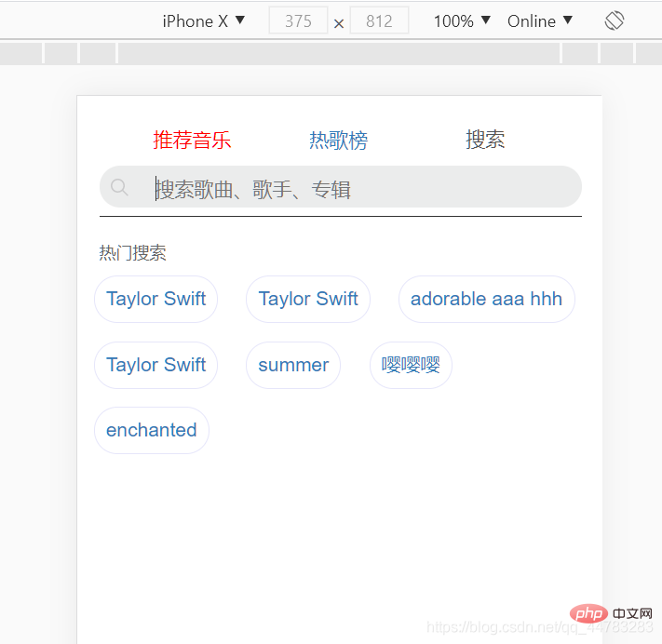Select the 嘤嘤嘤 hot search tag
The image size is (662, 644).
click(x=411, y=365)
